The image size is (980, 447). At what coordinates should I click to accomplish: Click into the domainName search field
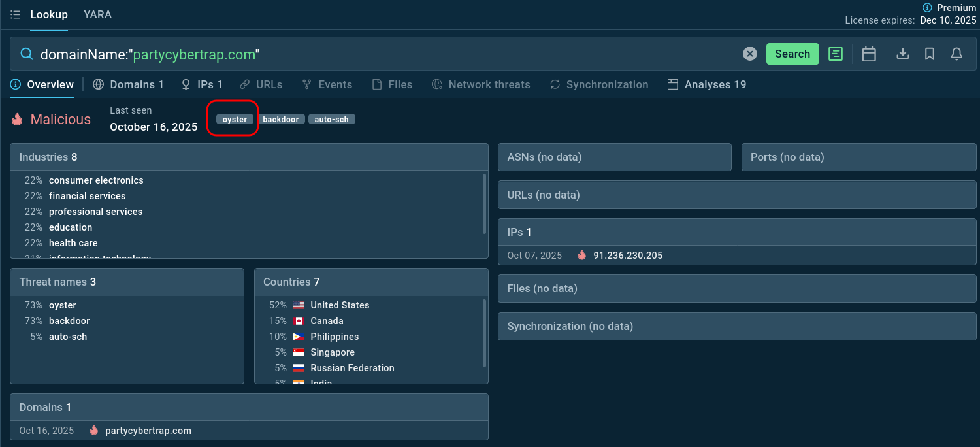392,54
